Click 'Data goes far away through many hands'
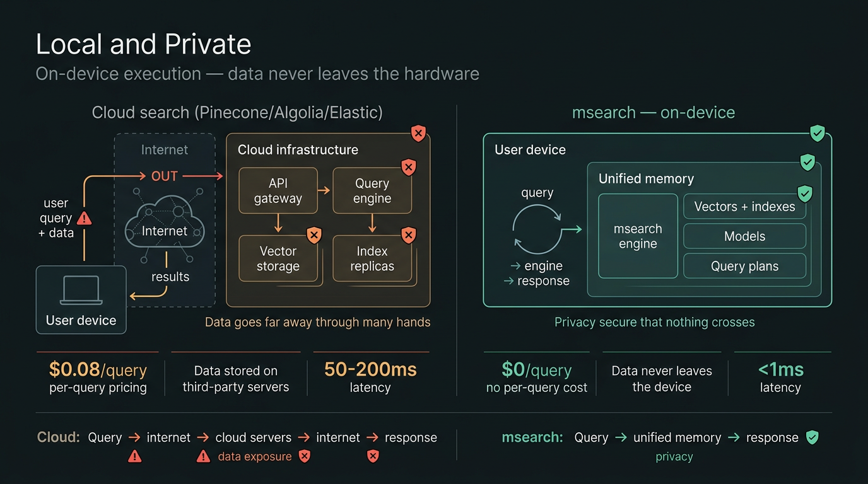 click(318, 322)
